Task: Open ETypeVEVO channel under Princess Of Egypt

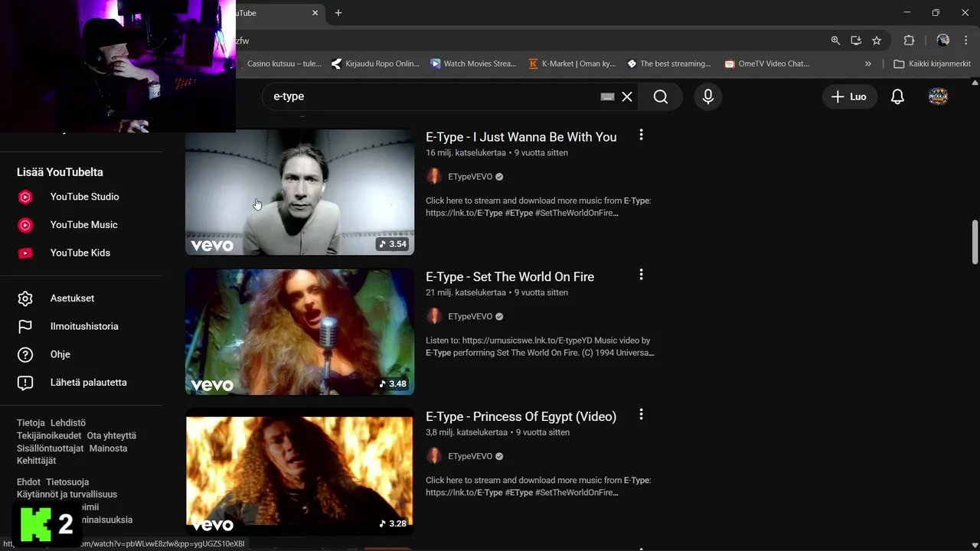Action: [469, 456]
